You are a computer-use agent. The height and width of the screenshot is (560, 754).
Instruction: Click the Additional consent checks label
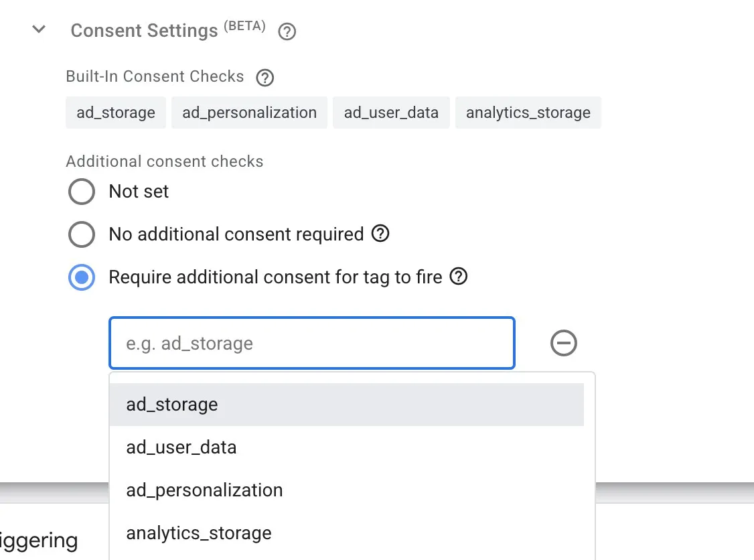click(x=165, y=161)
